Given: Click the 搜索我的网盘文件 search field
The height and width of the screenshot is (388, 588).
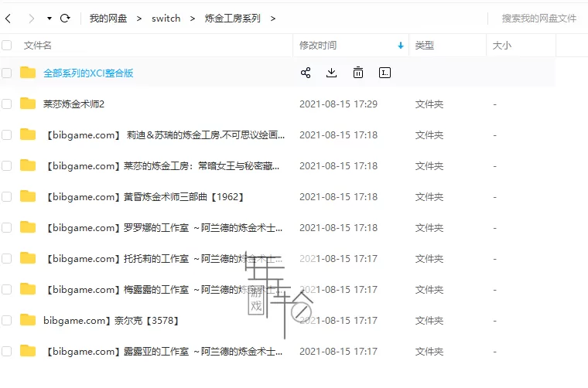Looking at the screenshot, I should click(538, 18).
